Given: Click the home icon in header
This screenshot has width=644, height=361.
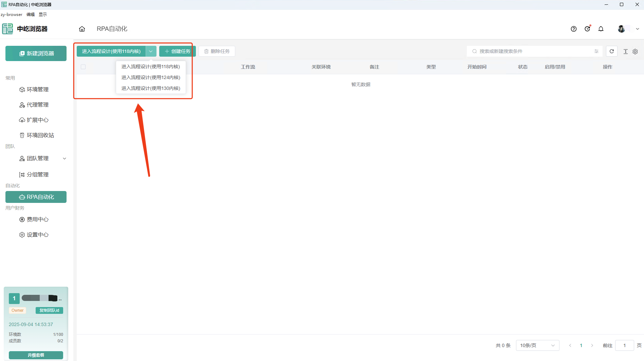Looking at the screenshot, I should pyautogui.click(x=82, y=29).
